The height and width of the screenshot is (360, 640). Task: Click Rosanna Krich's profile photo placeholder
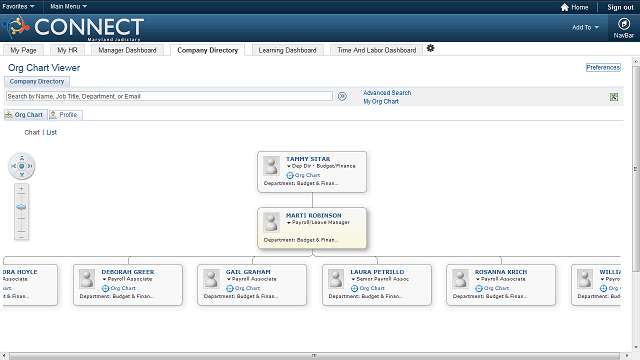(x=460, y=279)
